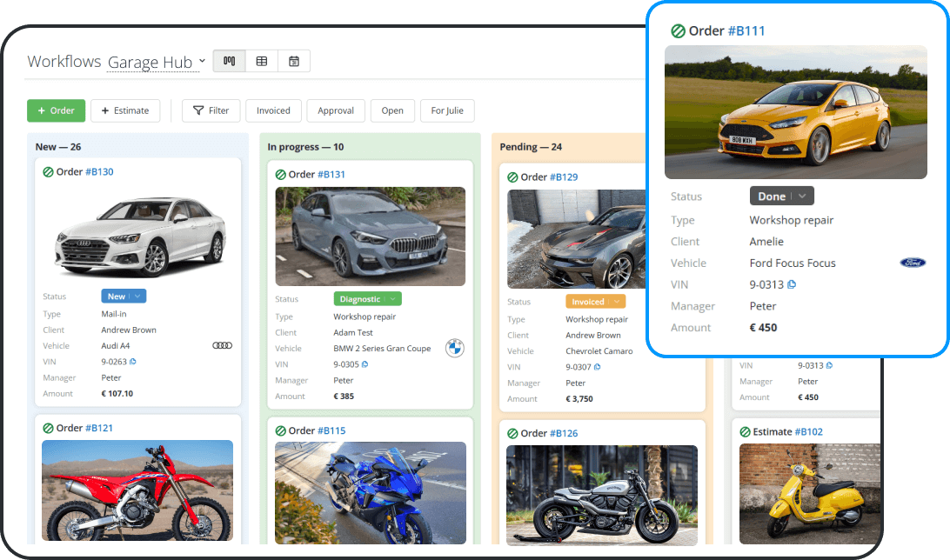Click the Ford logo in the B111 popup
This screenshot has height=560, width=950.
pos(912,263)
